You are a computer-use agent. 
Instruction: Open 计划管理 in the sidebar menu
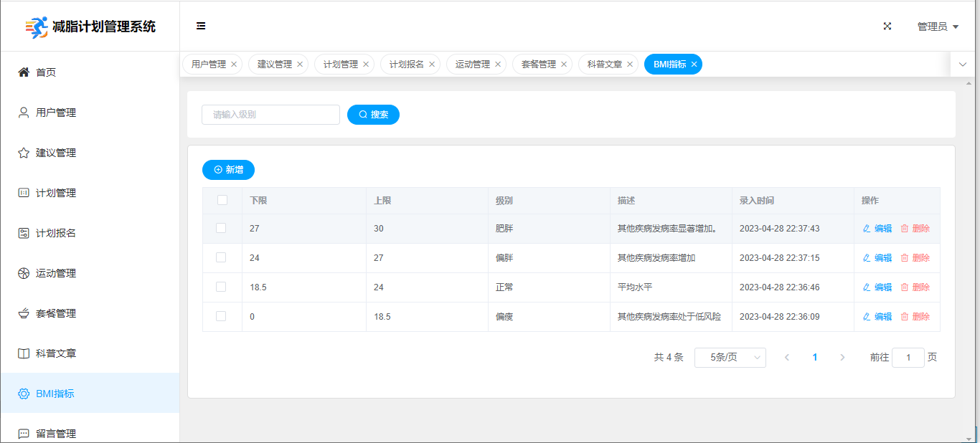point(56,193)
